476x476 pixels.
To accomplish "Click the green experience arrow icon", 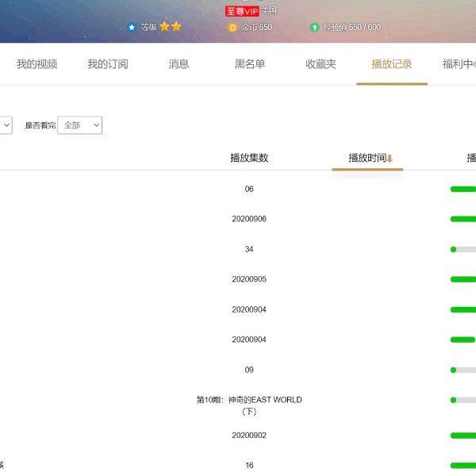I will [x=314, y=28].
